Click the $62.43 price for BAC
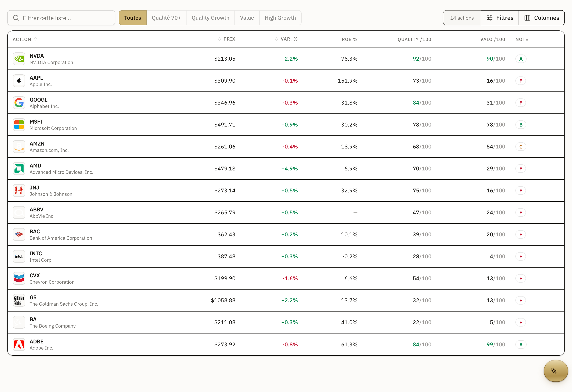 (x=226, y=234)
